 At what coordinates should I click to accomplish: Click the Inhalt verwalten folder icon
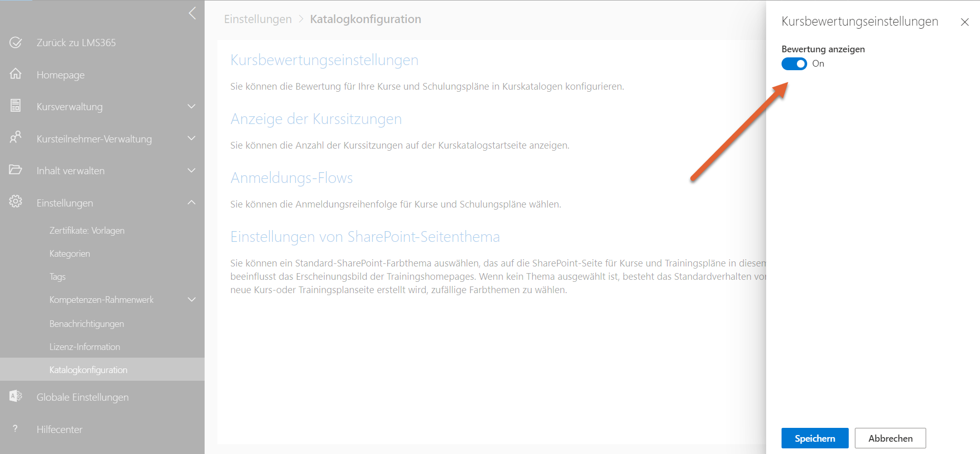pyautogui.click(x=16, y=170)
